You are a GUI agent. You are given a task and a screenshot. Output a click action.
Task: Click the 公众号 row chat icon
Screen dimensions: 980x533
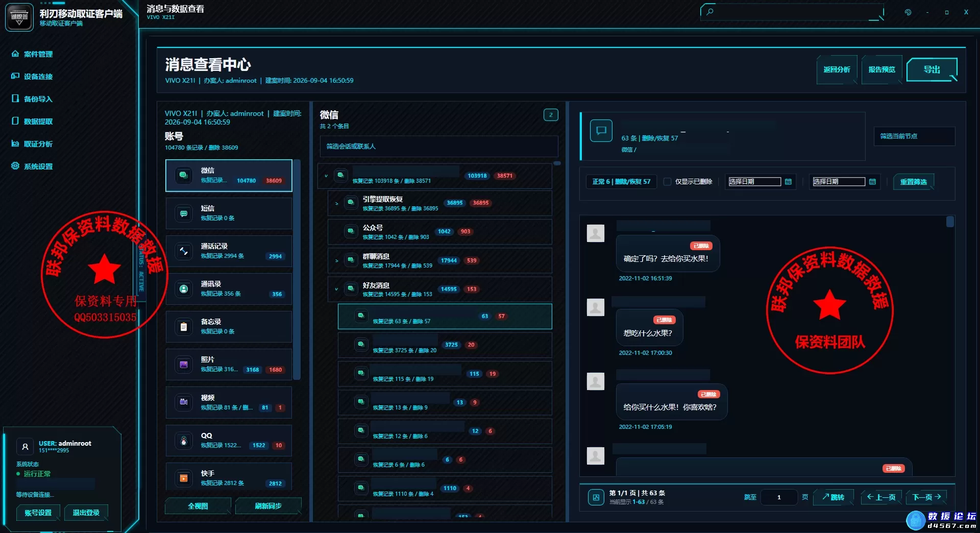click(351, 231)
